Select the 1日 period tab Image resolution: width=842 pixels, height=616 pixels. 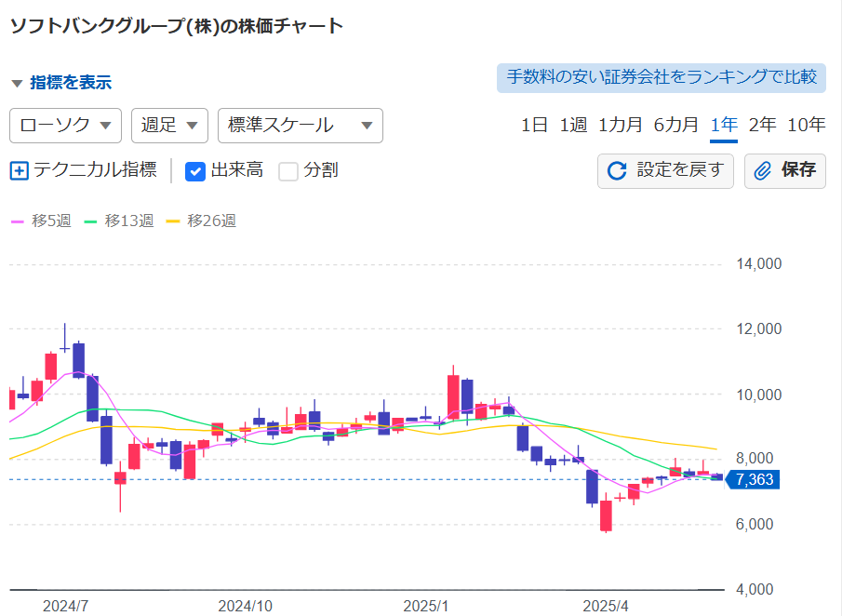click(534, 125)
